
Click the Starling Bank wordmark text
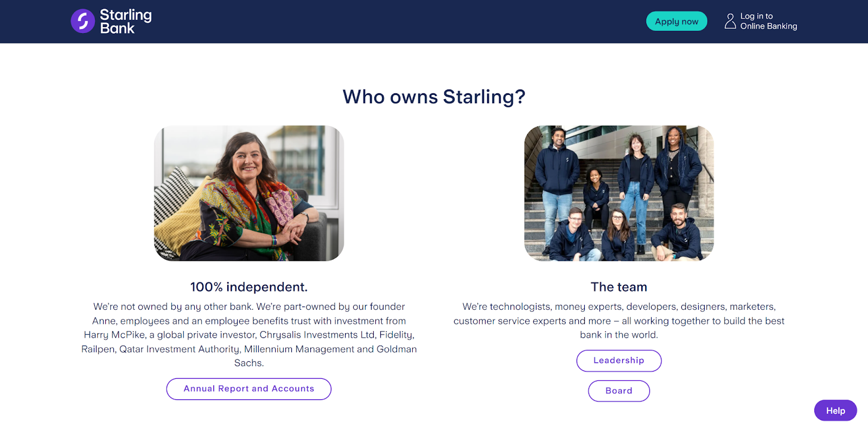pos(125,22)
